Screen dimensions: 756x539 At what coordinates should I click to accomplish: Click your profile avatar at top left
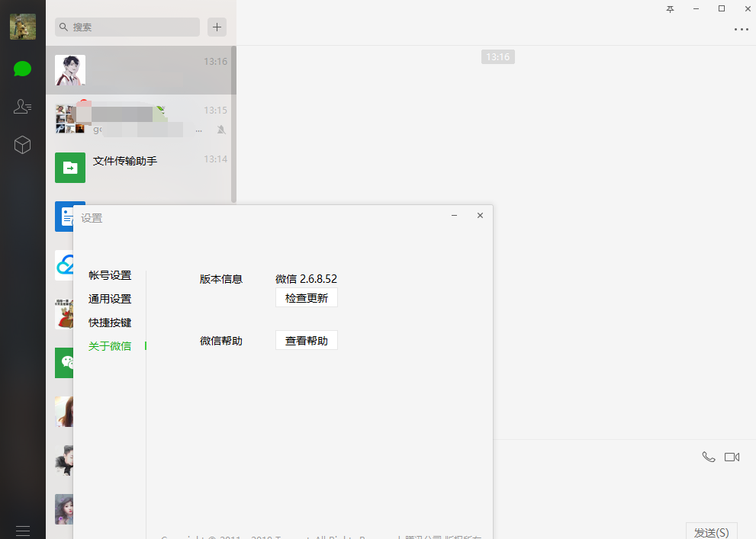(x=22, y=26)
